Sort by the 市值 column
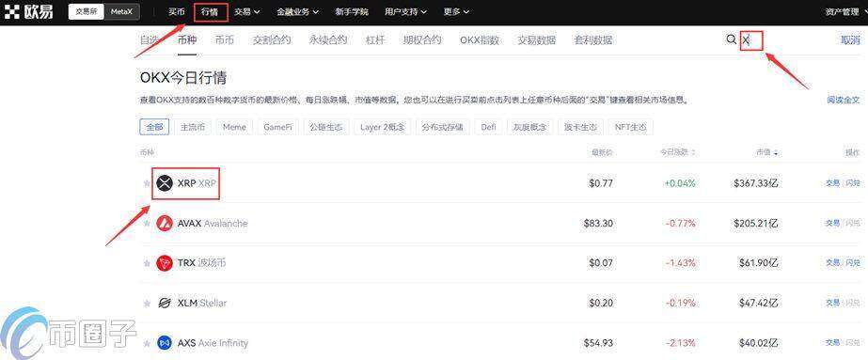868x360 pixels. (x=767, y=152)
